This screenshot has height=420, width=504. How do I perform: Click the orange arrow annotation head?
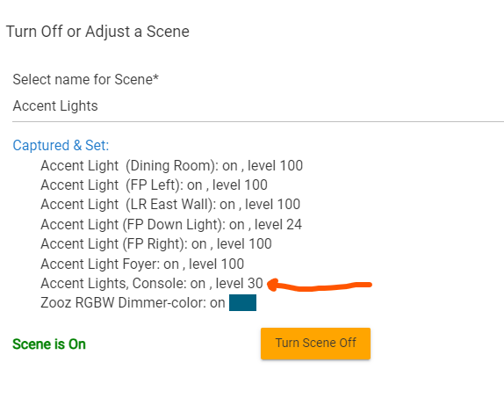pos(273,285)
